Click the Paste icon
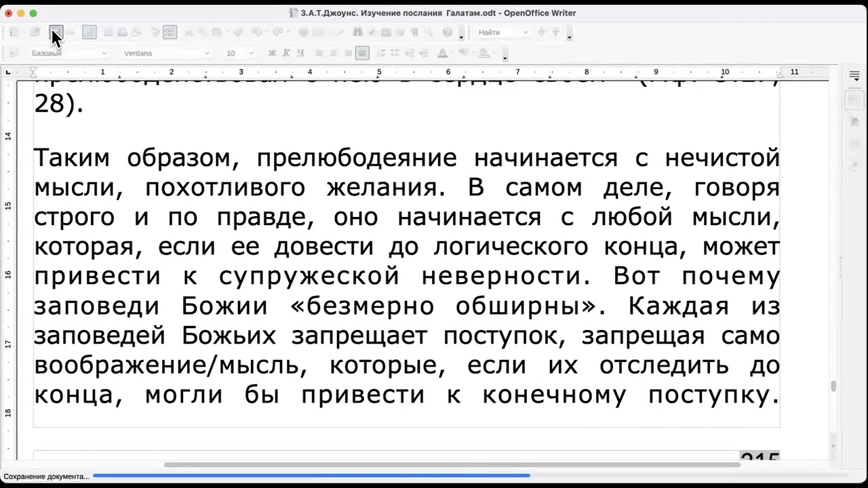This screenshot has width=868, height=488. point(217,32)
